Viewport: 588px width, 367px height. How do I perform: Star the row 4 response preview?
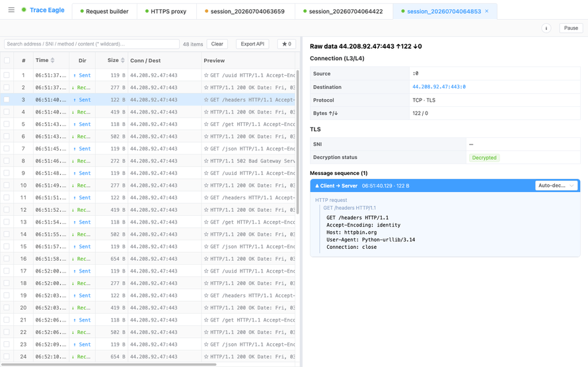[x=206, y=112]
